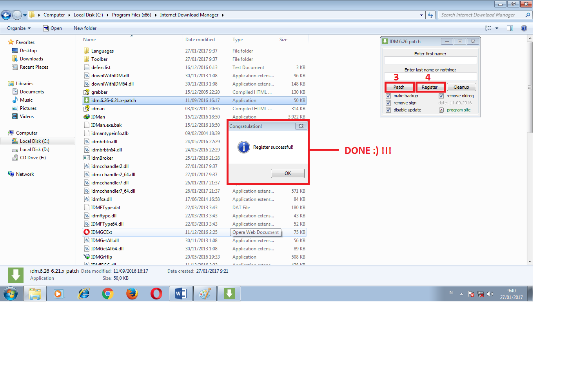Click the Languages folder icon
The image size is (588, 392).
[87, 51]
